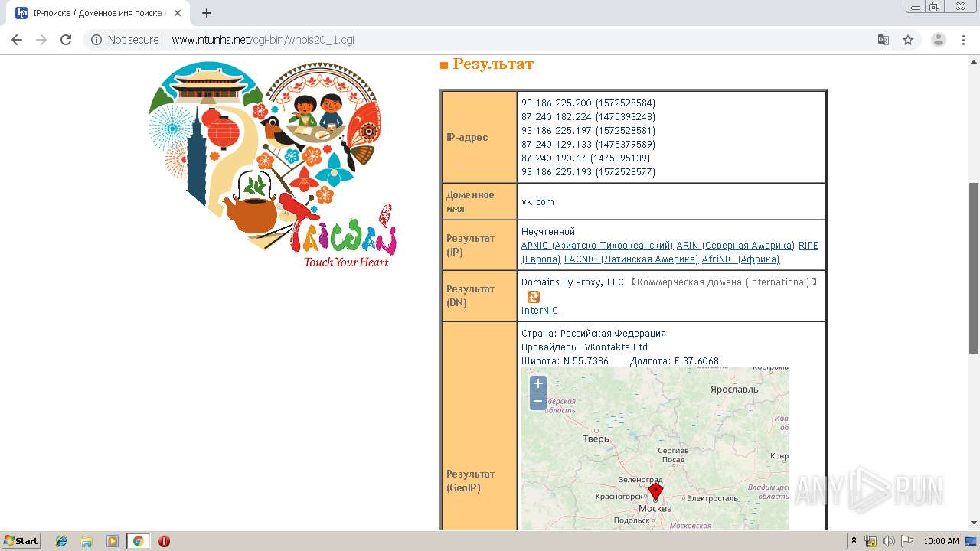Open the red security taskbar icon
The width and height of the screenshot is (980, 551).
(x=164, y=541)
